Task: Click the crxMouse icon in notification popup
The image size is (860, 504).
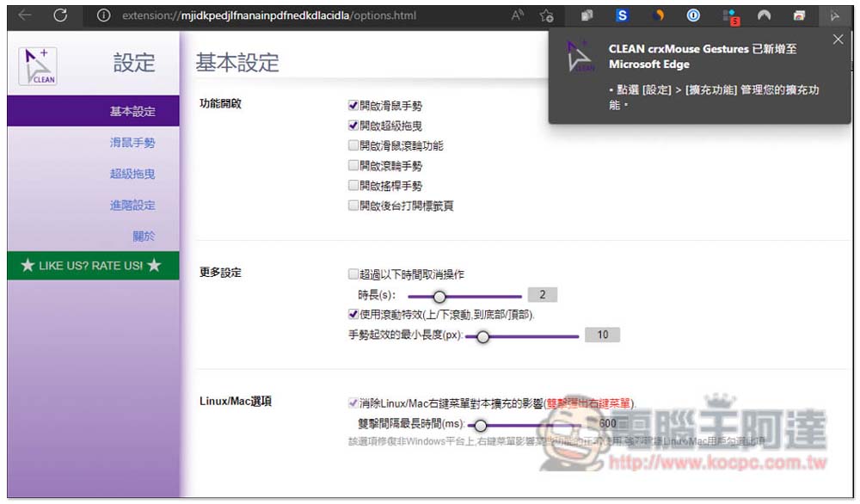Action: pyautogui.click(x=580, y=56)
